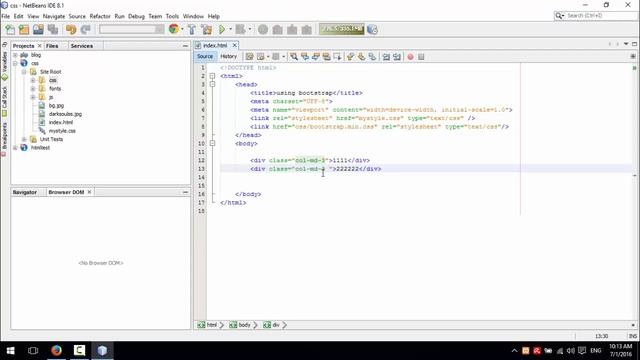This screenshot has width=640, height=360.
Task: Minimize the Projects panel
Action: (185, 46)
